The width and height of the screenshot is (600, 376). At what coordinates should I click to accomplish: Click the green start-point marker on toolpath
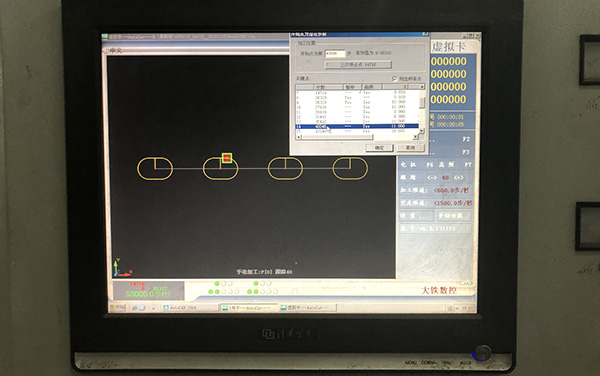tap(227, 158)
